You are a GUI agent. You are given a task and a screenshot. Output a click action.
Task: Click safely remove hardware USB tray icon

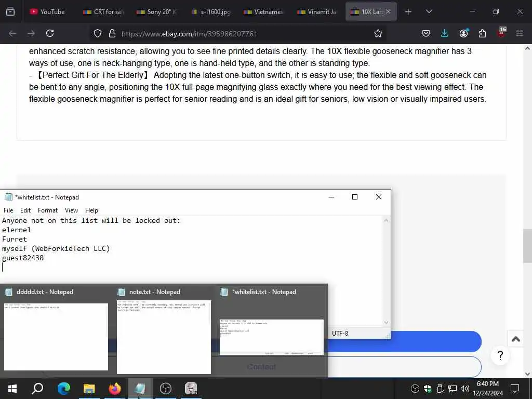(x=440, y=389)
